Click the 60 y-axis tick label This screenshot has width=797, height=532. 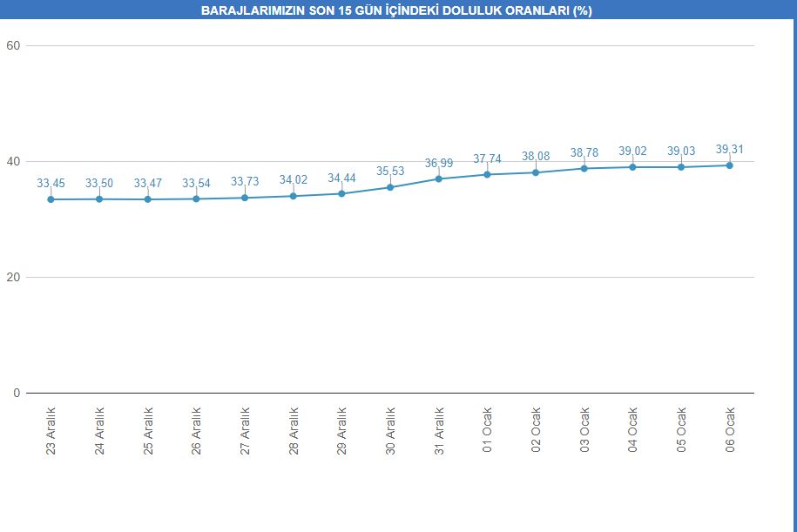click(12, 45)
